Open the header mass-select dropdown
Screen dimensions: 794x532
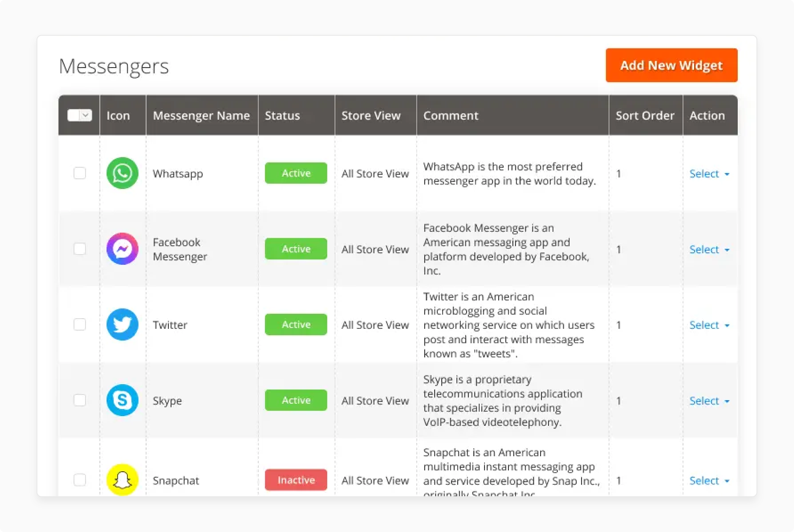tap(86, 115)
